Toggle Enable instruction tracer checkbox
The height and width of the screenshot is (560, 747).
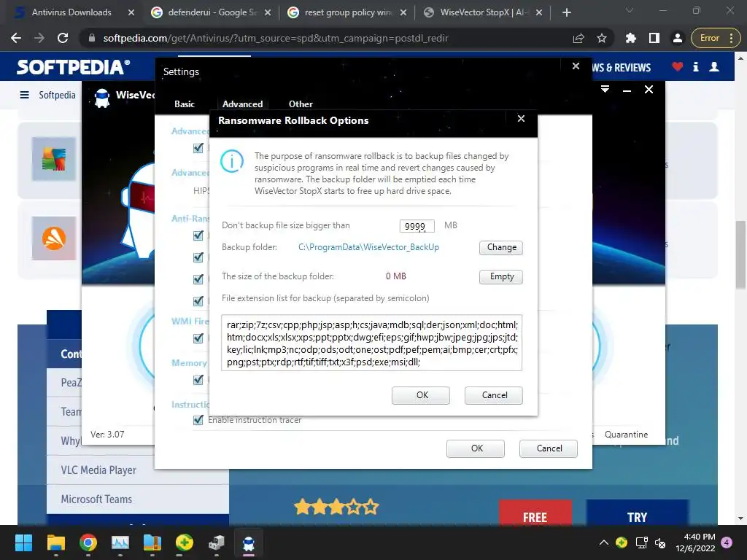198,420
